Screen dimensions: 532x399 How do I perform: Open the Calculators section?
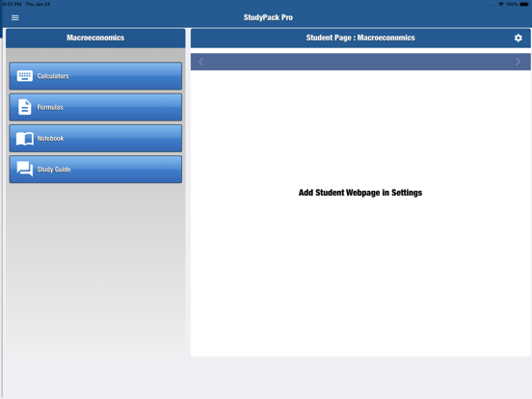[x=95, y=76]
